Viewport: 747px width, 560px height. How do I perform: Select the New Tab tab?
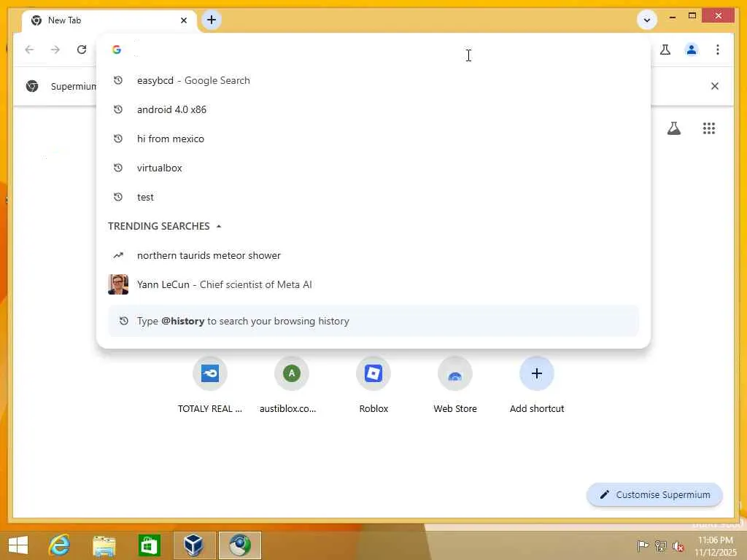109,20
